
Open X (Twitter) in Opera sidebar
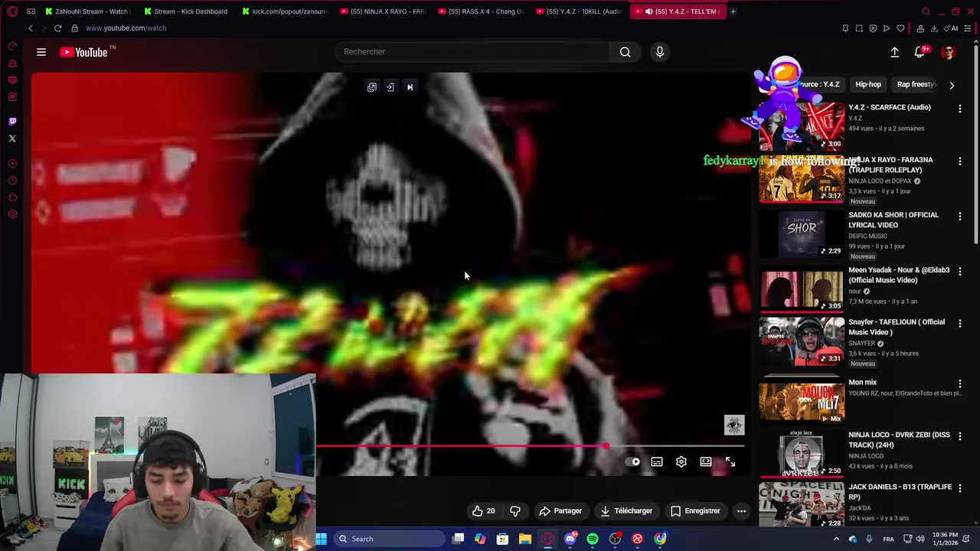(x=12, y=139)
